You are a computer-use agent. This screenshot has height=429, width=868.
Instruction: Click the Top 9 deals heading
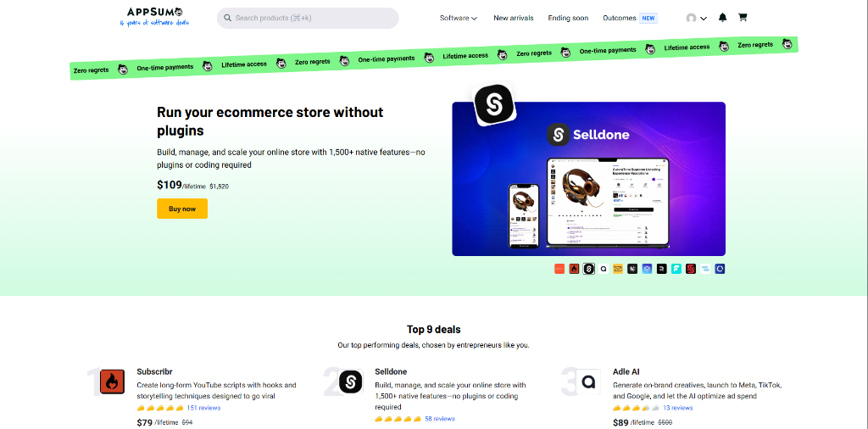(x=433, y=329)
